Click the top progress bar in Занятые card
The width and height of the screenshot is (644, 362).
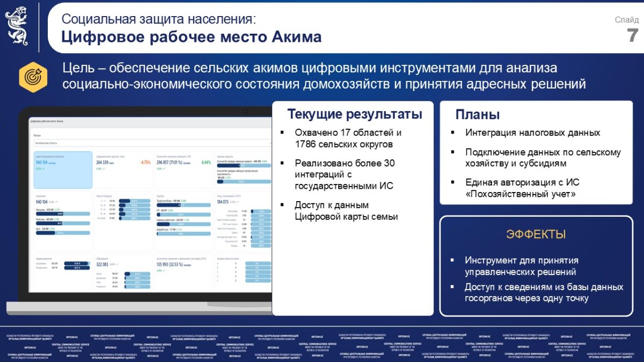[184, 205]
